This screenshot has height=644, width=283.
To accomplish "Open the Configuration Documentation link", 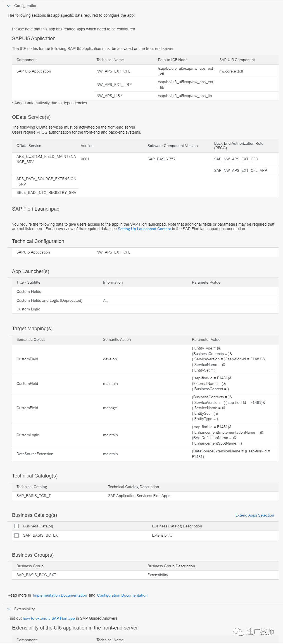I will click(122, 595).
